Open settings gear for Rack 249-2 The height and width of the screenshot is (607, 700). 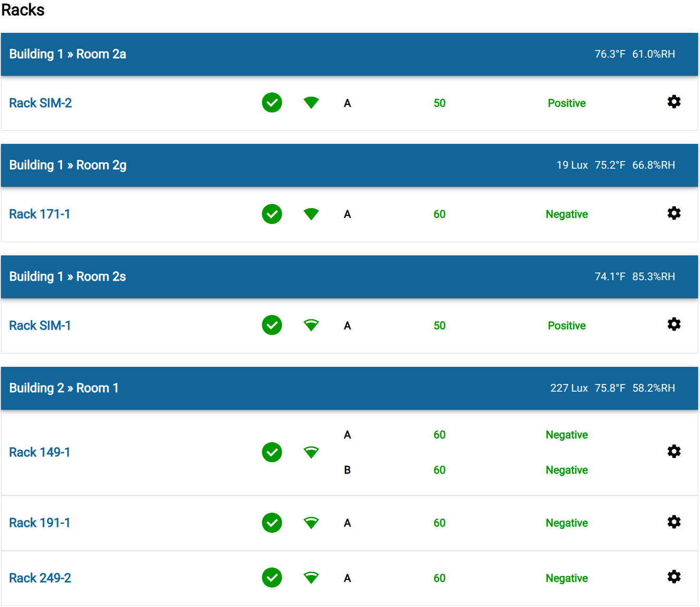tap(674, 577)
